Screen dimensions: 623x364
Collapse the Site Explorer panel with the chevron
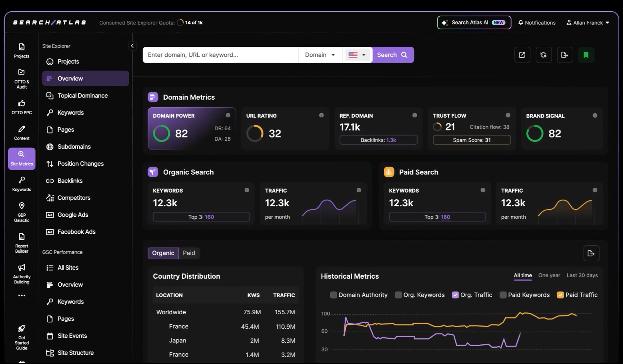pyautogui.click(x=132, y=46)
